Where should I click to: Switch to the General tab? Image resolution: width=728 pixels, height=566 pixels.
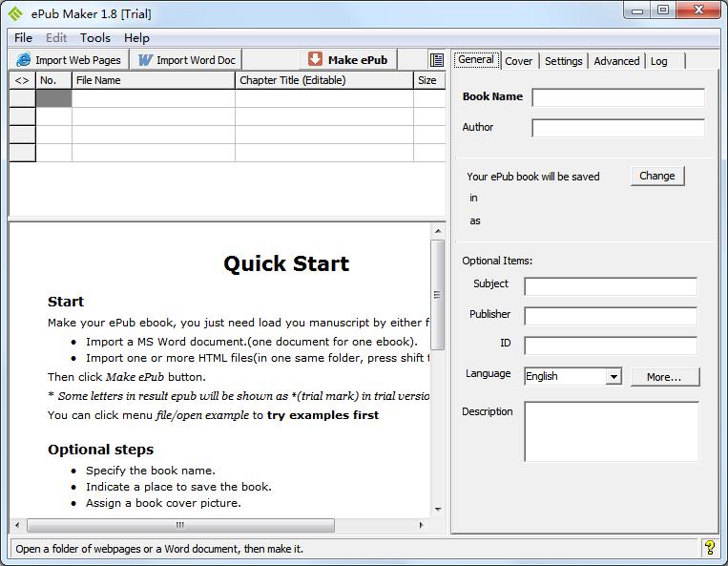point(476,59)
